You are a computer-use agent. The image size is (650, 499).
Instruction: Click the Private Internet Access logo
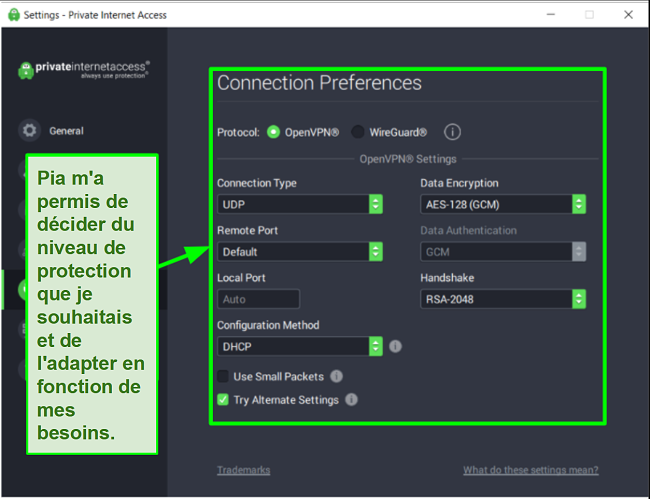84,70
